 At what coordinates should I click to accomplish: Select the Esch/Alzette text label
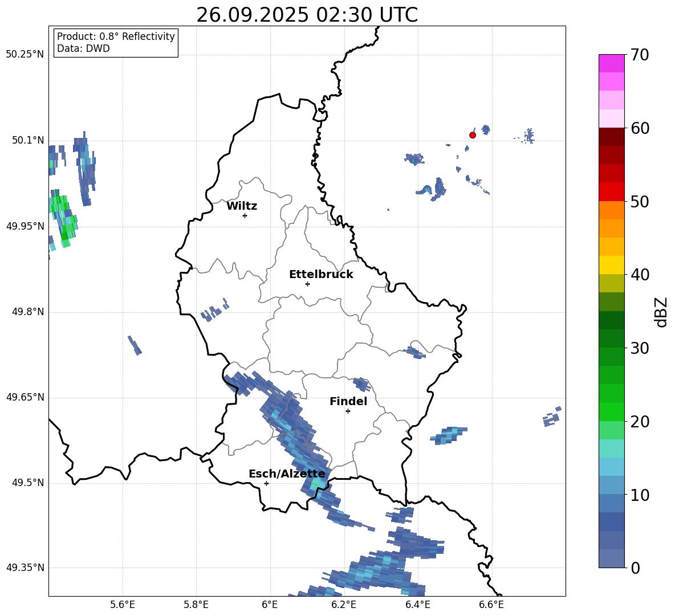287,474
